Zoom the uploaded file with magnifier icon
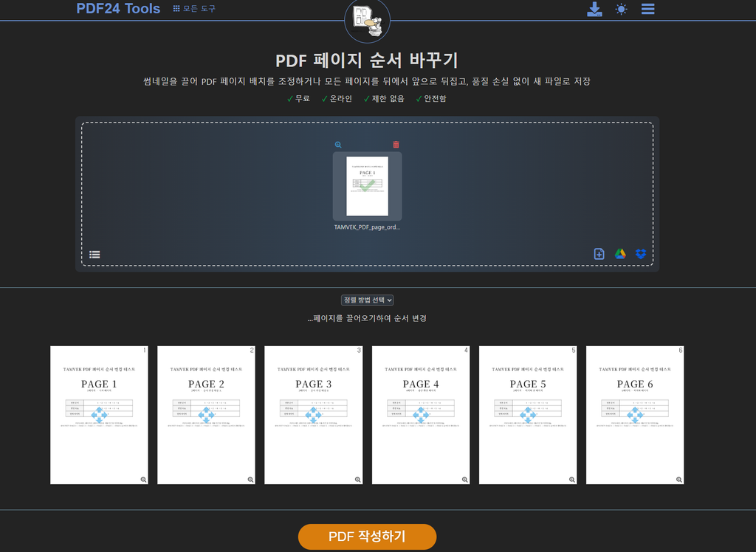756x552 pixels. (x=338, y=145)
